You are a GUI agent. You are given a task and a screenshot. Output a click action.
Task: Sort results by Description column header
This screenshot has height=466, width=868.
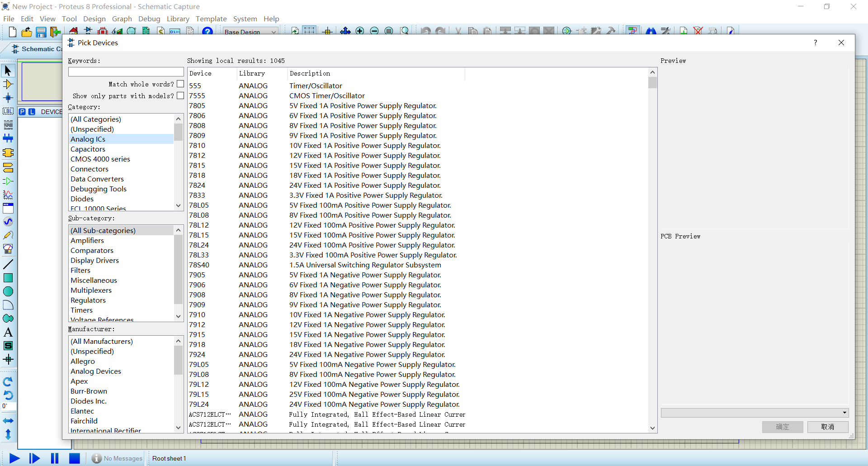click(376, 73)
